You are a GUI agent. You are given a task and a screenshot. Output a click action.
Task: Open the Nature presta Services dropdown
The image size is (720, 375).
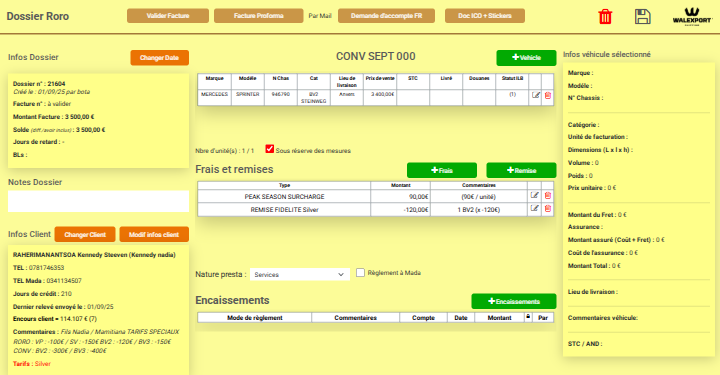[299, 274]
